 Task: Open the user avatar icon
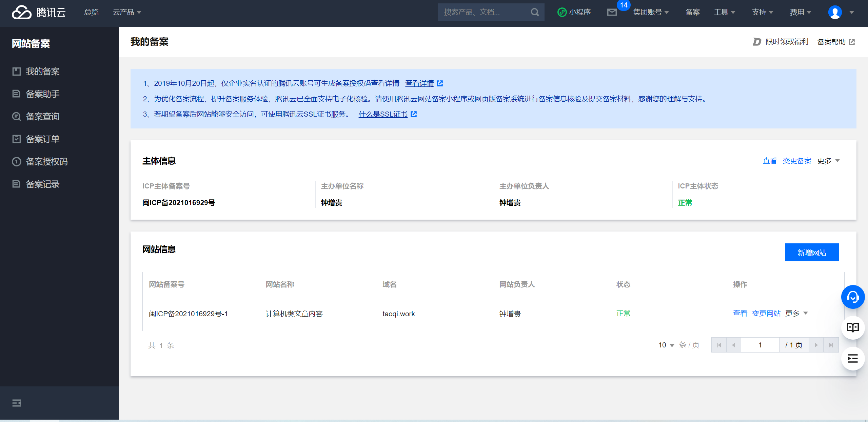[x=835, y=13]
